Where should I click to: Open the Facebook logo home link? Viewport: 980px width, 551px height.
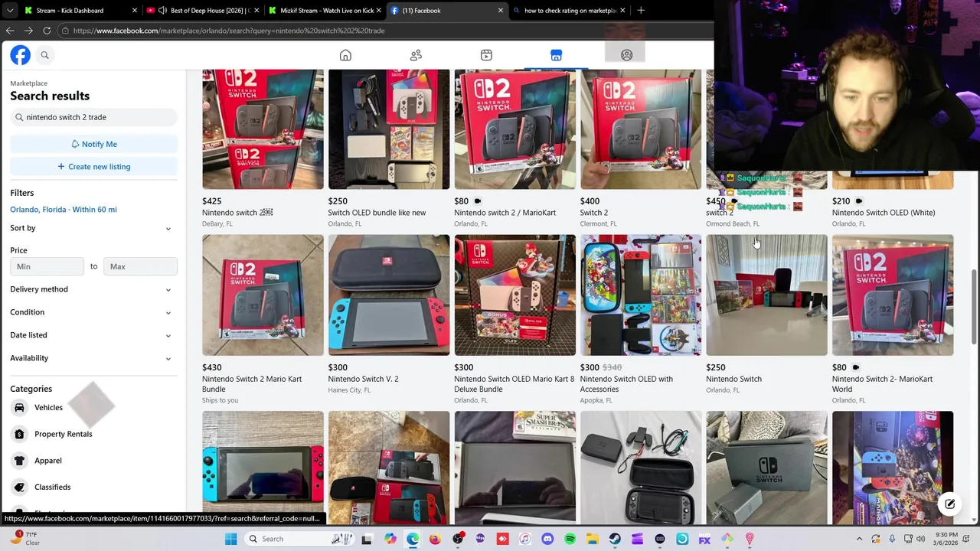(x=21, y=55)
